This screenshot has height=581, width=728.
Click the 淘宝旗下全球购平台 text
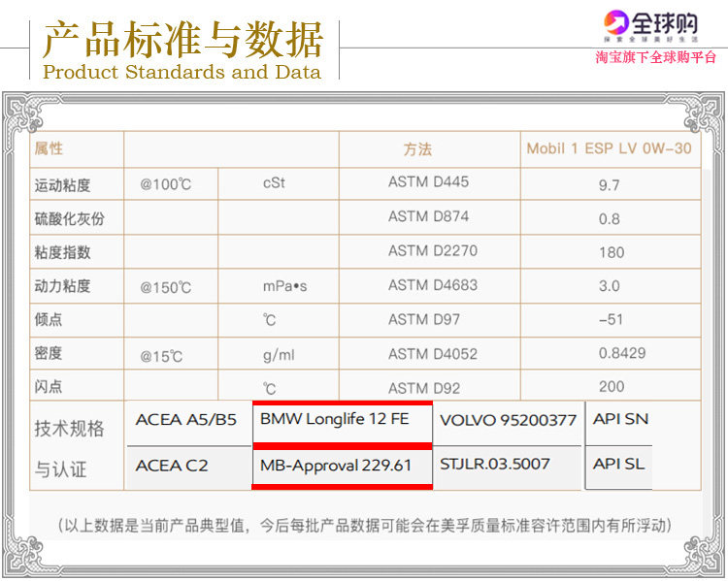655,57
